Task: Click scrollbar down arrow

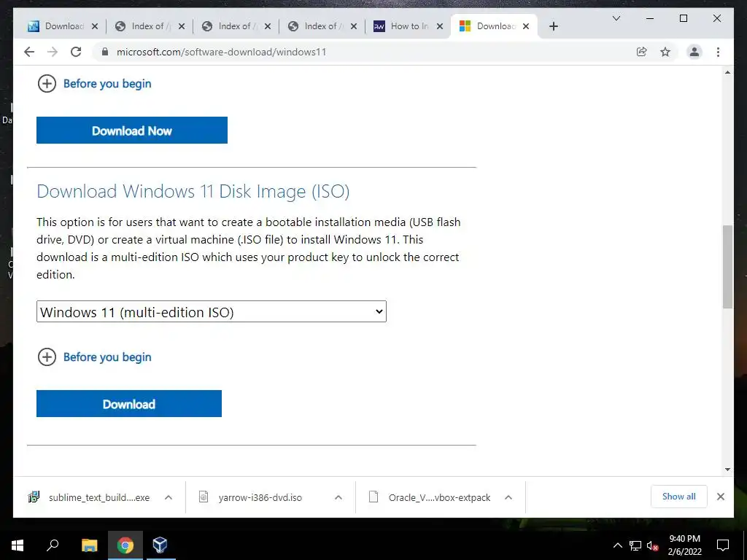Action: [727, 470]
